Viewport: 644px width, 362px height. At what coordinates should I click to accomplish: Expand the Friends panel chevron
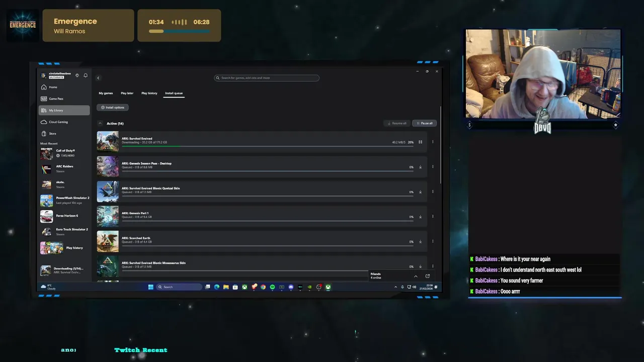(416, 276)
